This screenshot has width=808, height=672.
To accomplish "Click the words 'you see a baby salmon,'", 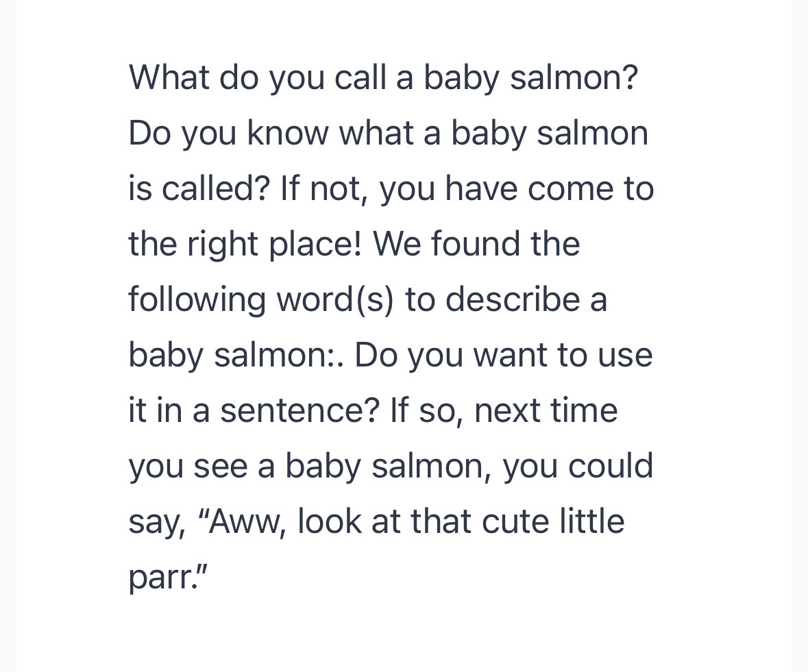I will pyautogui.click(x=310, y=466).
